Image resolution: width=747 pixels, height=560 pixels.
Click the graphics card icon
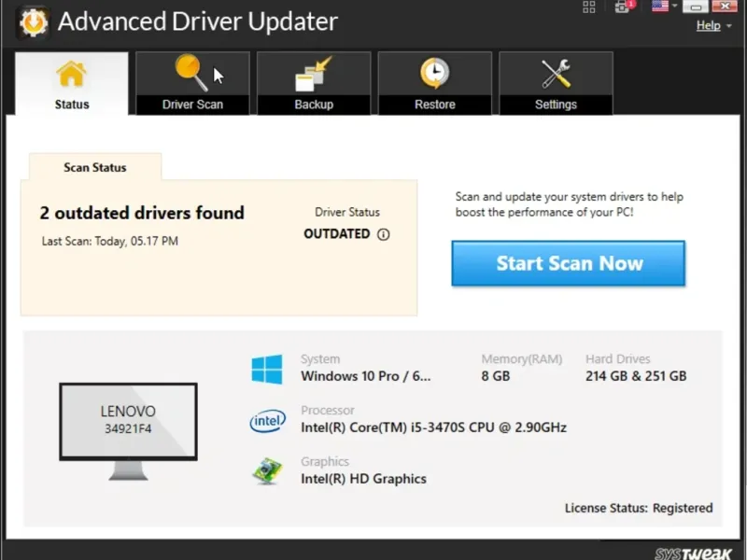[x=267, y=471]
